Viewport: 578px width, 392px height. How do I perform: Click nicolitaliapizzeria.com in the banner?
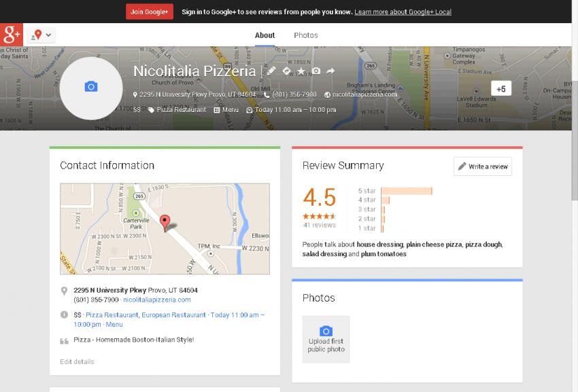point(364,94)
